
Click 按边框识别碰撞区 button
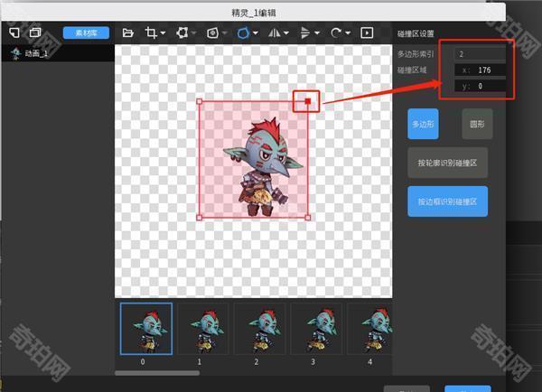448,201
